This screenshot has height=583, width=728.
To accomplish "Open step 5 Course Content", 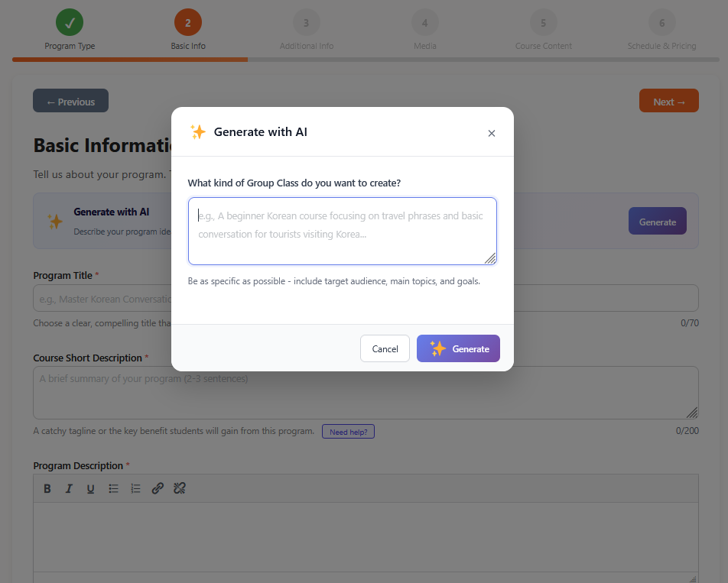I will [543, 23].
